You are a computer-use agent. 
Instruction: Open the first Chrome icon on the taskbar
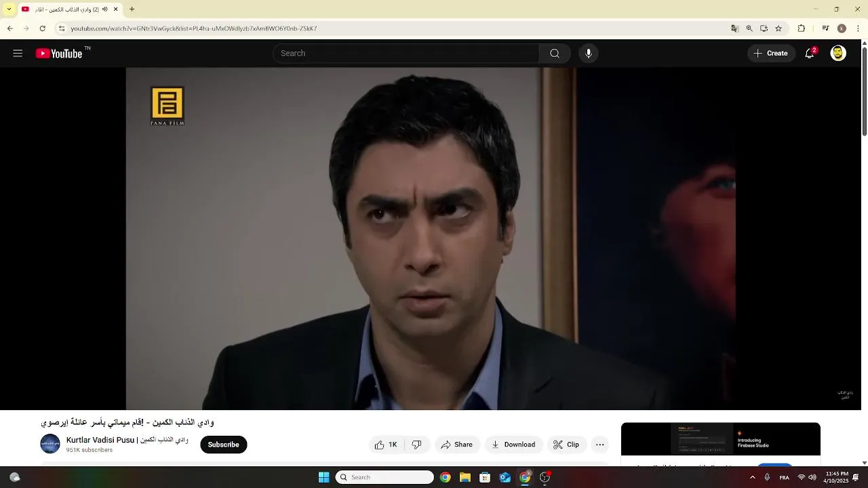[x=445, y=477]
